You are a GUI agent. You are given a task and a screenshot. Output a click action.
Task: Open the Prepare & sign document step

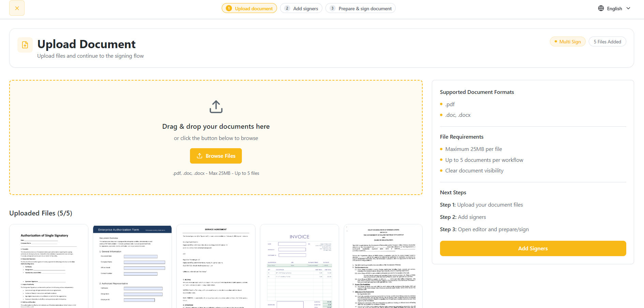(361, 8)
